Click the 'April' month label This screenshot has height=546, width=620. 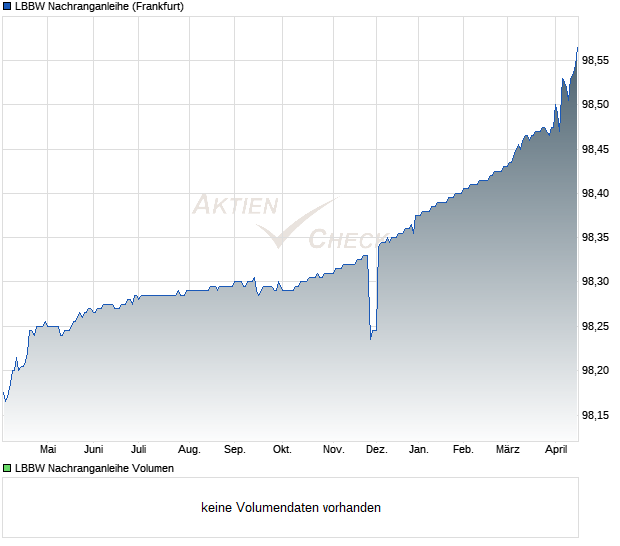click(556, 450)
